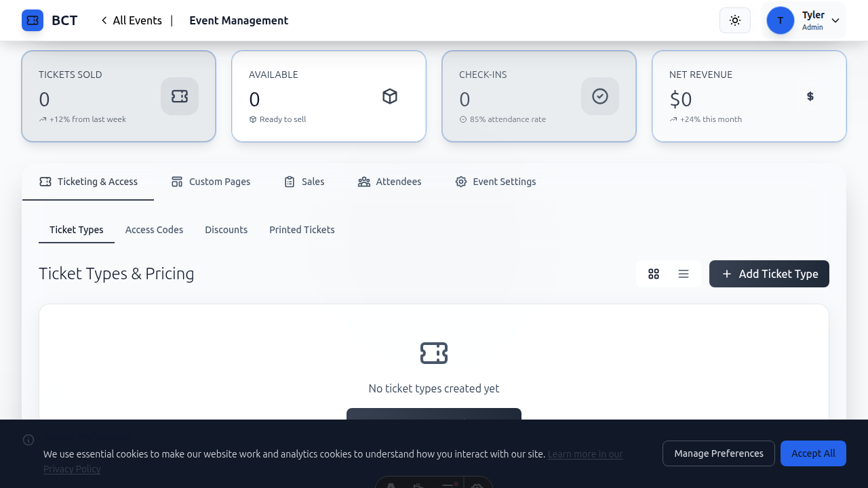This screenshot has width=868, height=488.
Task: Click the Available box icon
Action: [x=390, y=96]
